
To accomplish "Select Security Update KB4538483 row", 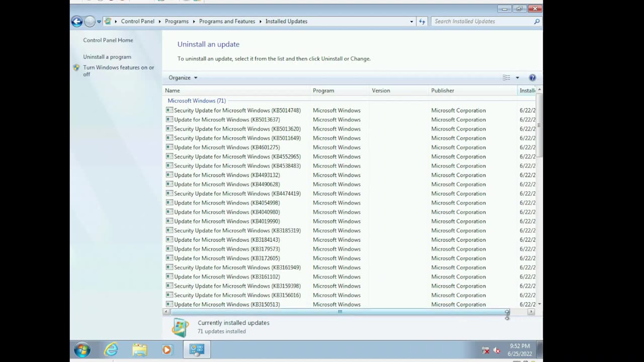I will pyautogui.click(x=350, y=166).
